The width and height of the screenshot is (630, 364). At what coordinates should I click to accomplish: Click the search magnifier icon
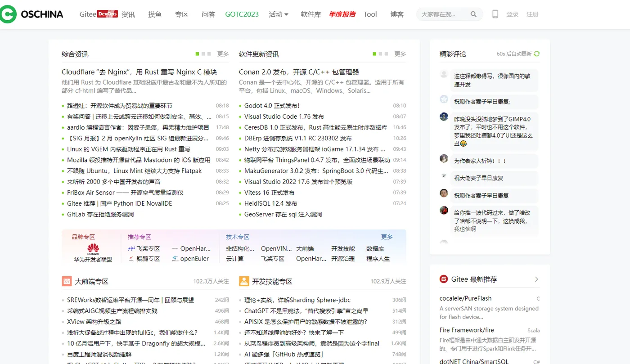473,14
